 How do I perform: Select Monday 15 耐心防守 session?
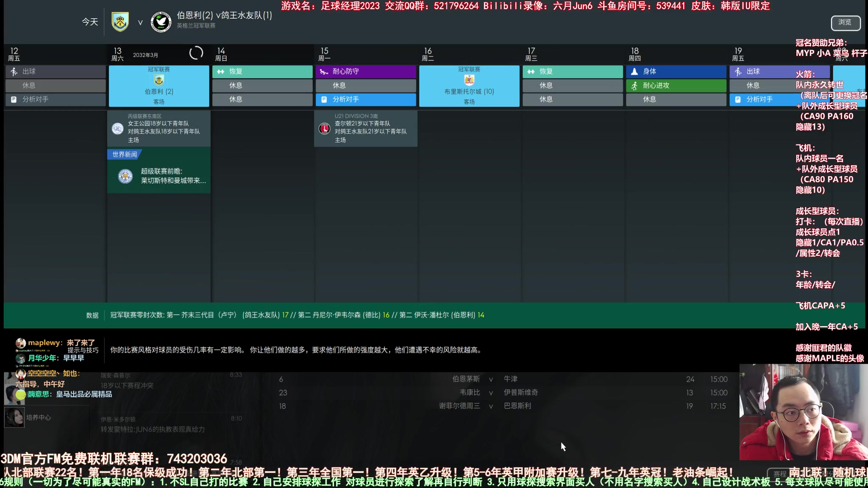[366, 72]
